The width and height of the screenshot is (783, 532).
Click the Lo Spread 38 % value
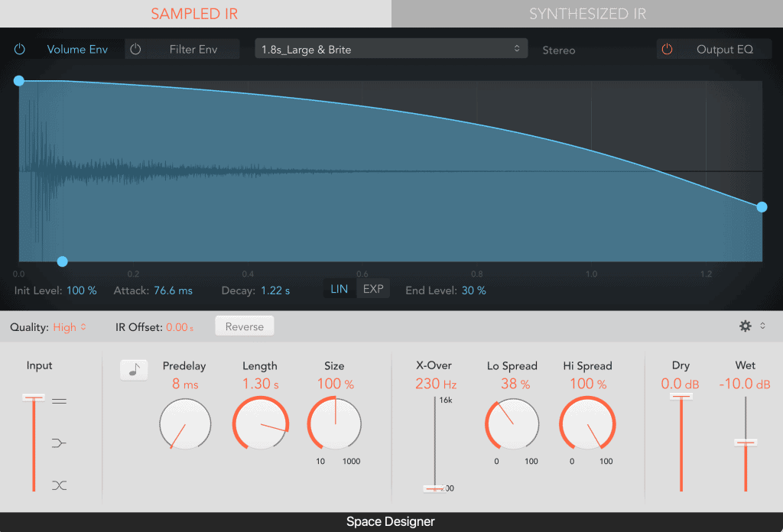pos(515,384)
